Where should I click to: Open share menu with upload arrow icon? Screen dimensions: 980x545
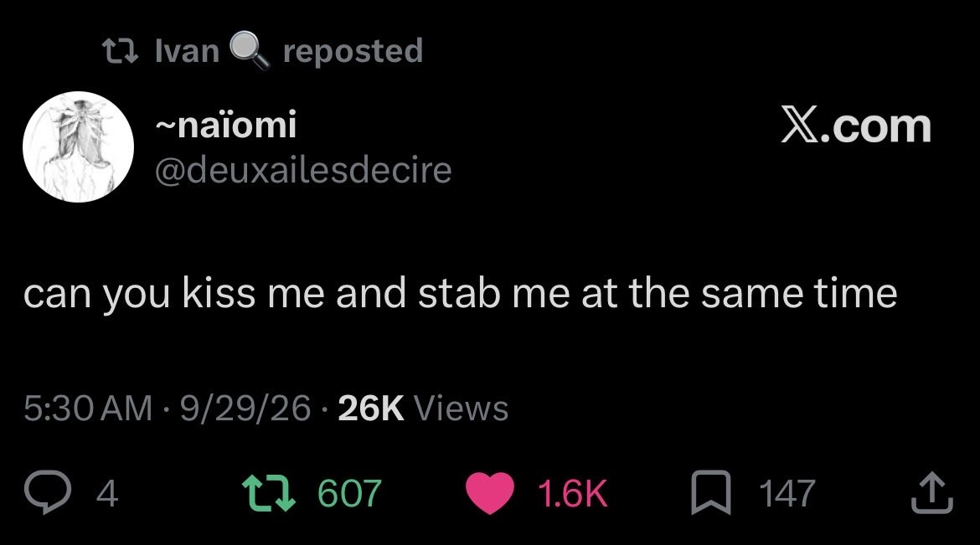point(932,492)
